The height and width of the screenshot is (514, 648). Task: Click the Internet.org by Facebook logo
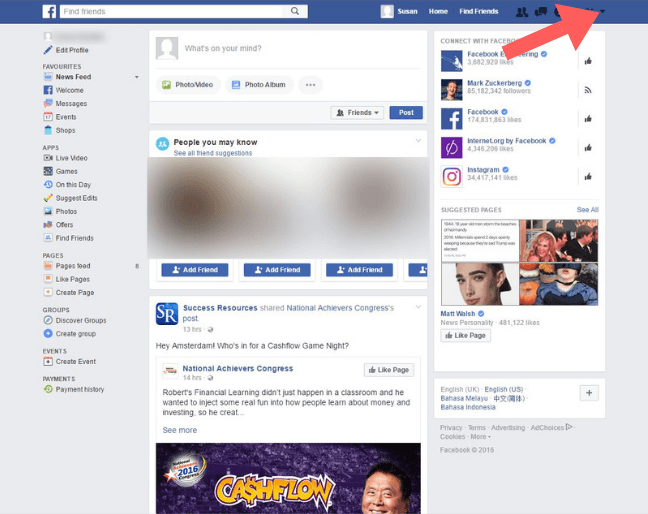point(452,147)
